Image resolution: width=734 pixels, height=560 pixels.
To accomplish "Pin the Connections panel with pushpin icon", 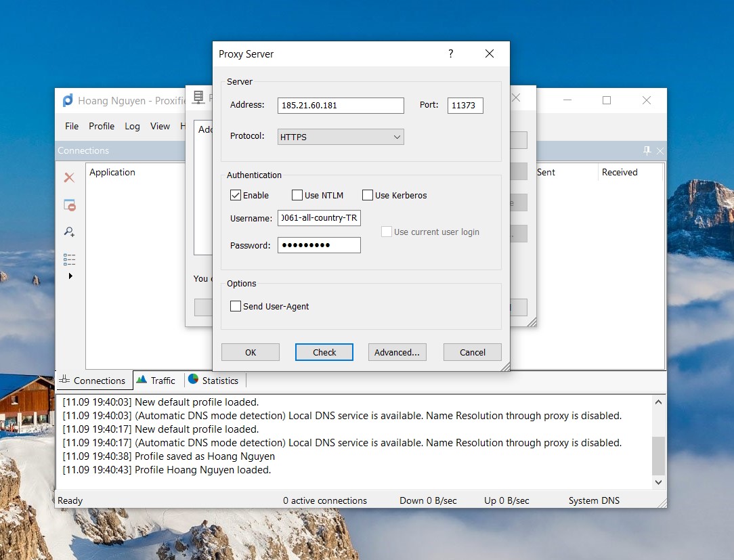I will [x=647, y=150].
